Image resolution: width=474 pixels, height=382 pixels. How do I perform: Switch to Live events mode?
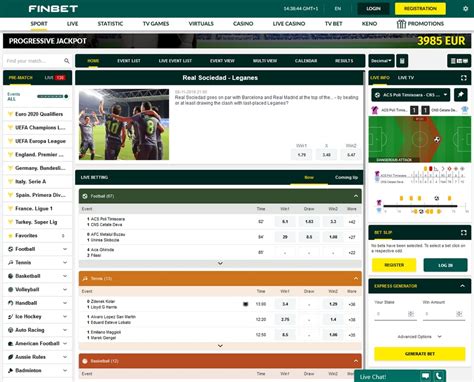pos(55,78)
